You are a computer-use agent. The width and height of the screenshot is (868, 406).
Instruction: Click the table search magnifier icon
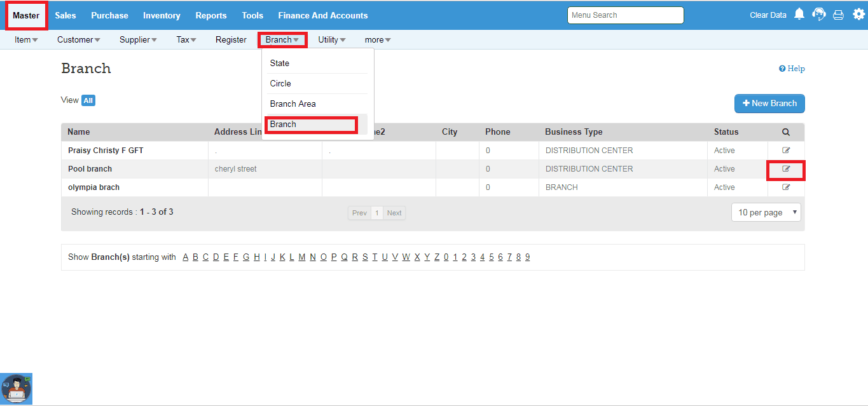tap(786, 132)
